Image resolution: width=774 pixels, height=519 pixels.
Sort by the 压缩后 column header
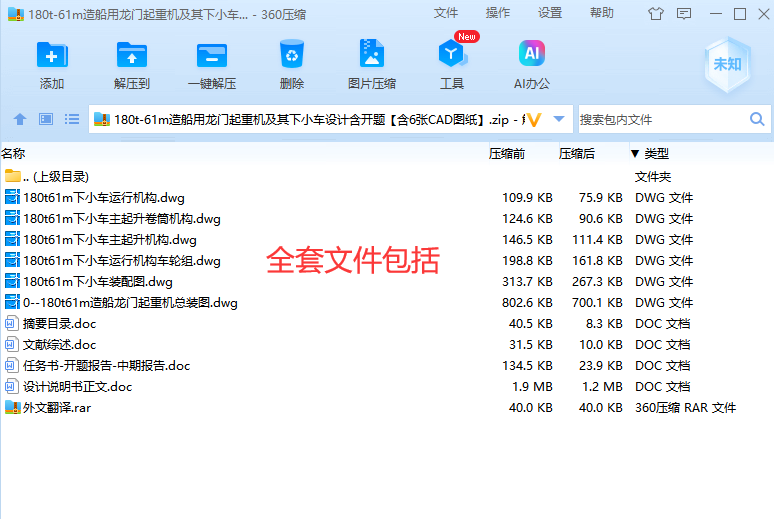pyautogui.click(x=577, y=154)
